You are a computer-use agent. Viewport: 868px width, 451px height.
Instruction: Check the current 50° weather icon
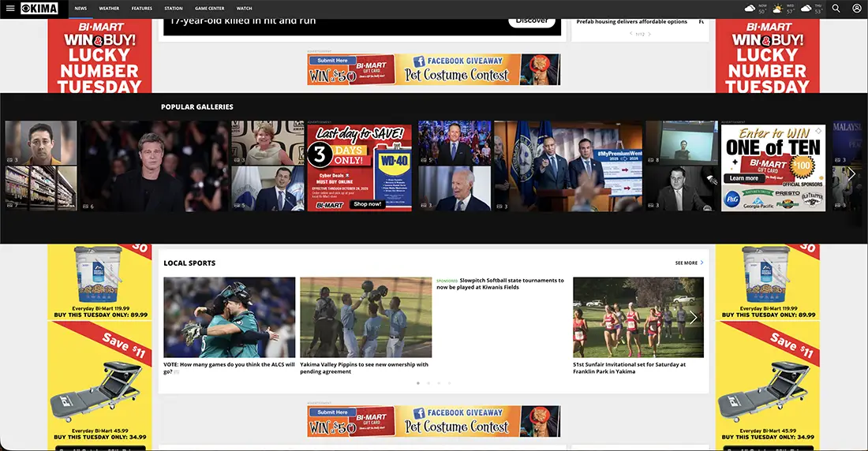pos(750,8)
